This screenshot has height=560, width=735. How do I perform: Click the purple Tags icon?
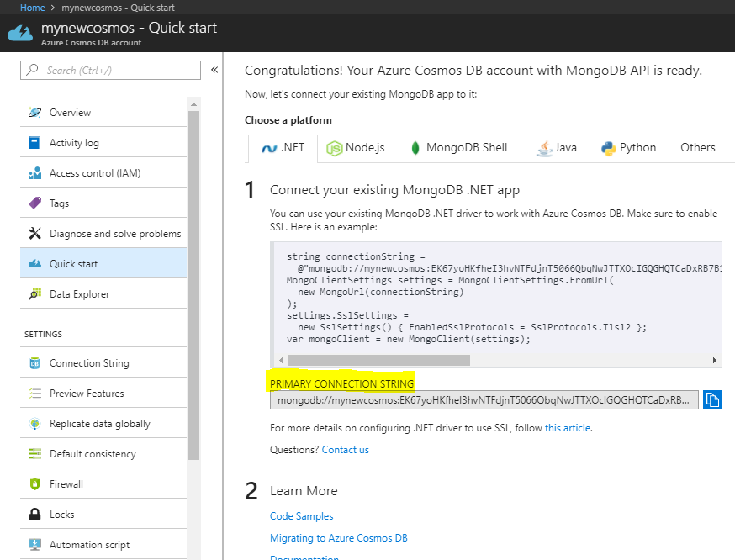(34, 203)
